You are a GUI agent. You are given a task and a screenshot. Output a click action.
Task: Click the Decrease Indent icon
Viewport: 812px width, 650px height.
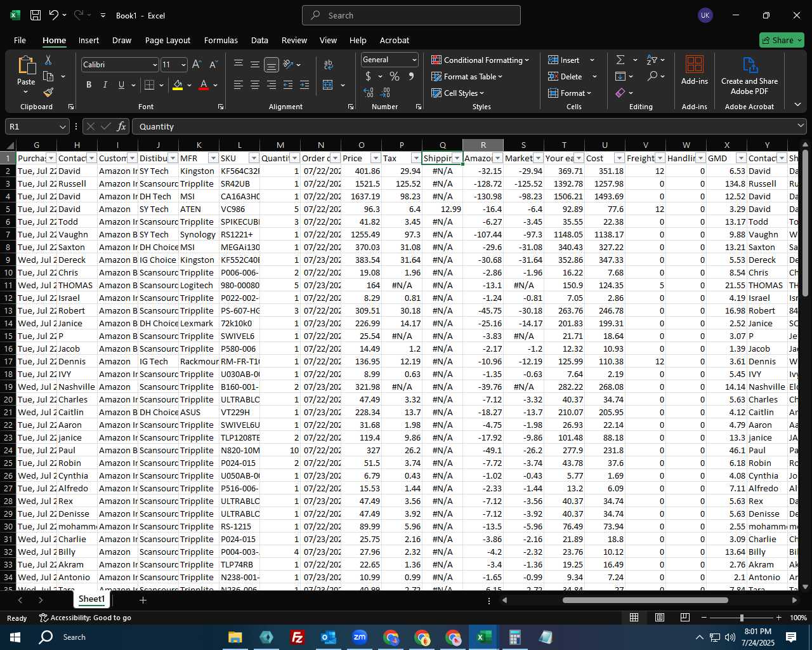point(288,84)
